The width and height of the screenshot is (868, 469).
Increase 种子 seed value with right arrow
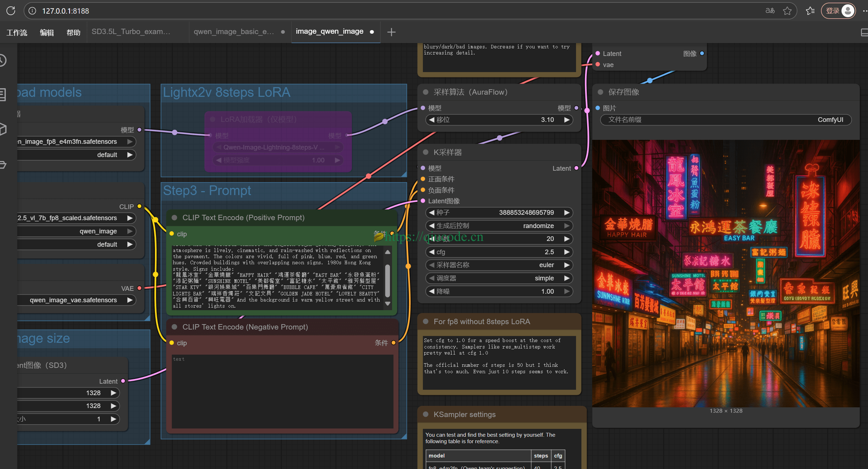click(567, 213)
